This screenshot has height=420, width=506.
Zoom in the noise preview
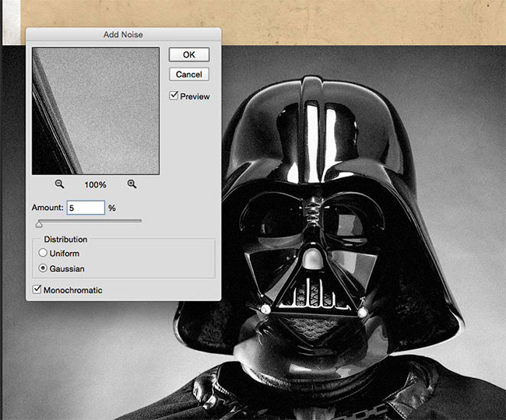[132, 184]
